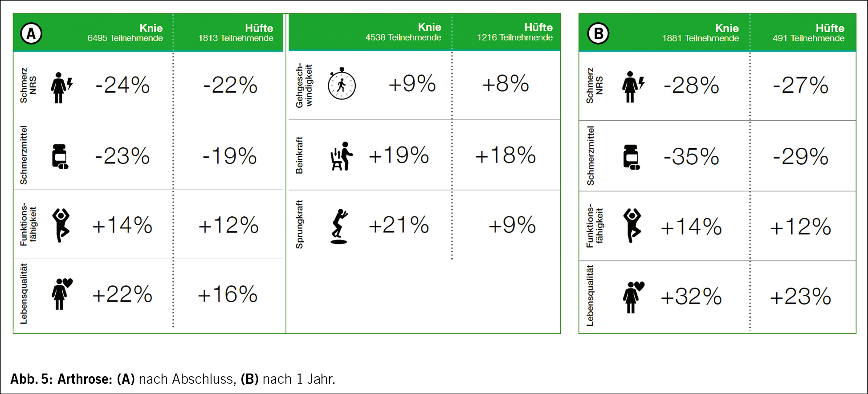Click the Knie 6495 Teilnehmende header
Viewport: 868px width, 394px height.
[x=125, y=32]
